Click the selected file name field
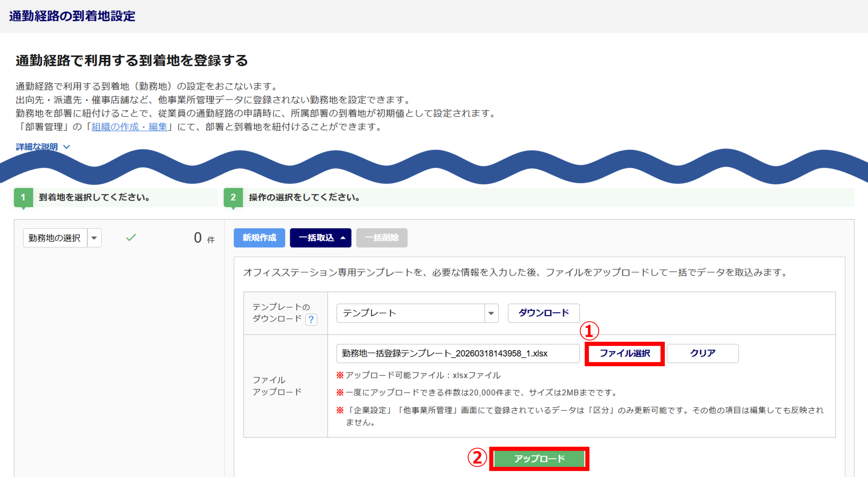This screenshot has width=868, height=486. (x=457, y=353)
